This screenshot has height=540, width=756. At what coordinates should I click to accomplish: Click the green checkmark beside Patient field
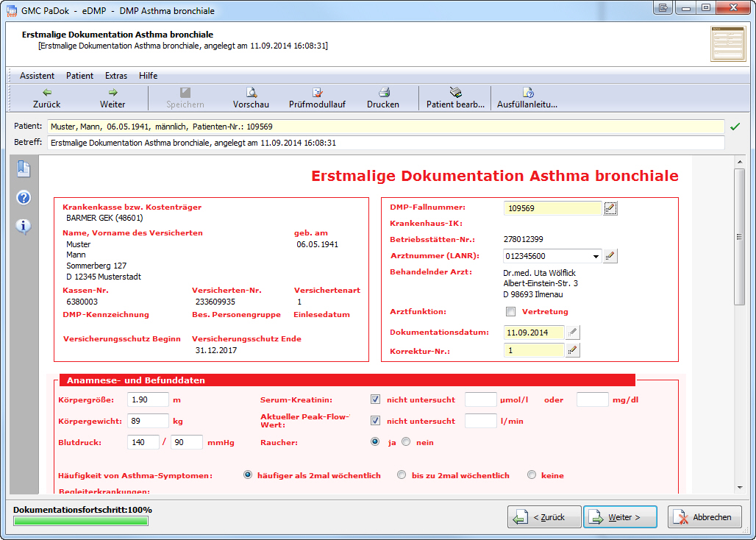[x=735, y=127]
